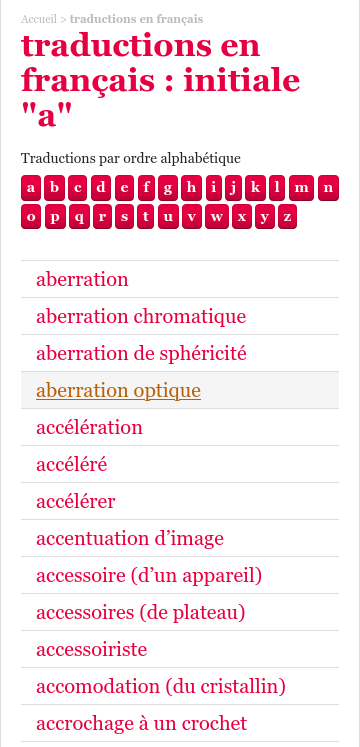Image resolution: width=360 pixels, height=747 pixels.
Task: Select the letter "o" alphabet button
Action: pyautogui.click(x=31, y=217)
